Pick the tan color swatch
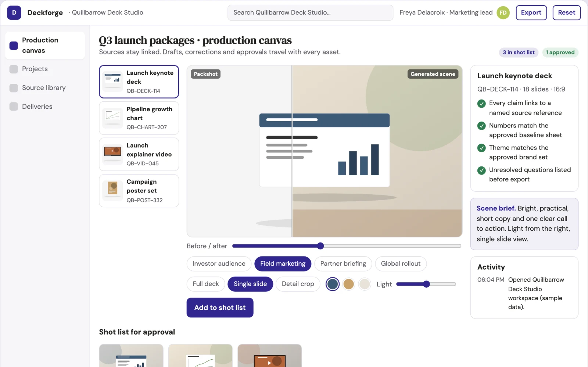588x367 pixels. tap(348, 284)
